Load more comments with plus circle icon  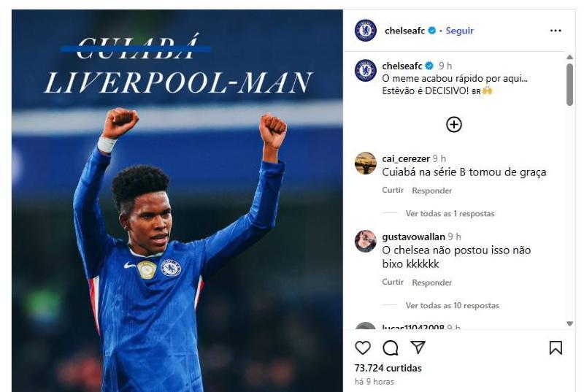coord(453,124)
